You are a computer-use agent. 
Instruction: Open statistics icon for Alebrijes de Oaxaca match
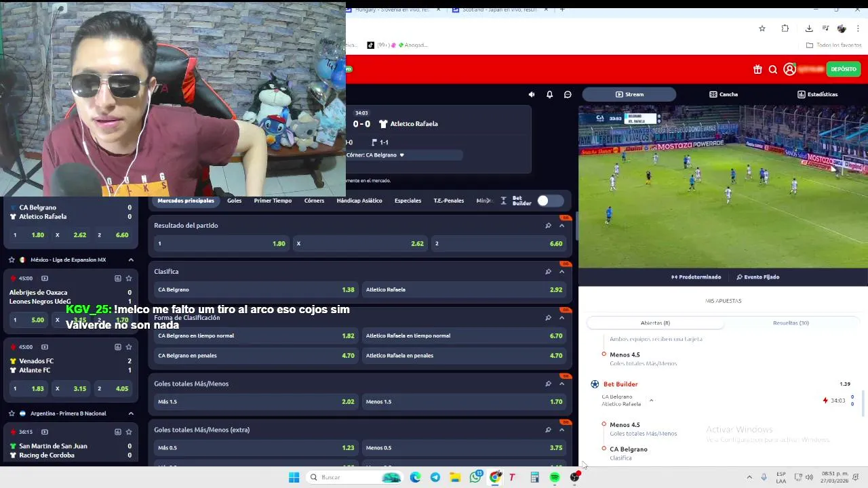click(x=118, y=278)
